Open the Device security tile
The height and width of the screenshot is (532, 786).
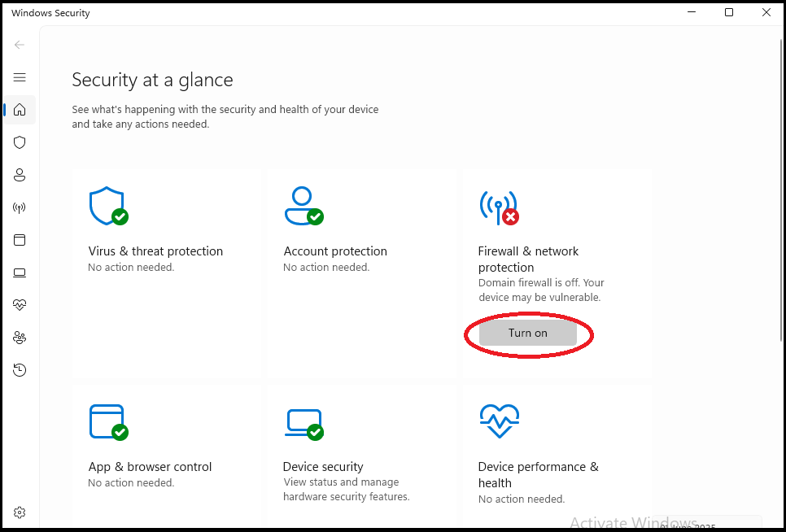(x=323, y=467)
